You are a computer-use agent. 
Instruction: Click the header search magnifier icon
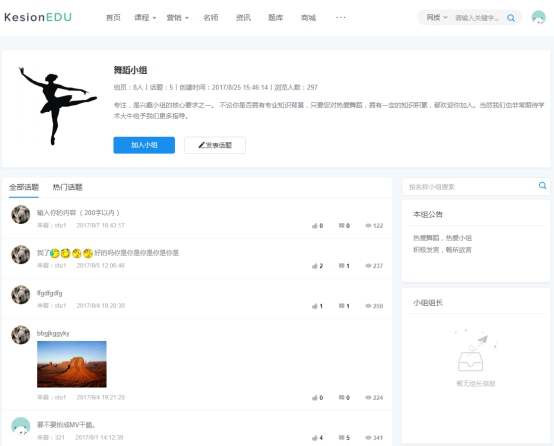[x=511, y=18]
